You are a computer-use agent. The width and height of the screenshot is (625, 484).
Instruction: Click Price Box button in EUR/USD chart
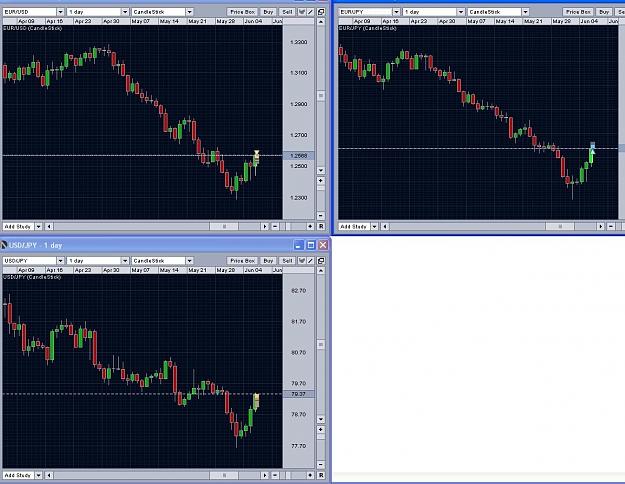(243, 12)
